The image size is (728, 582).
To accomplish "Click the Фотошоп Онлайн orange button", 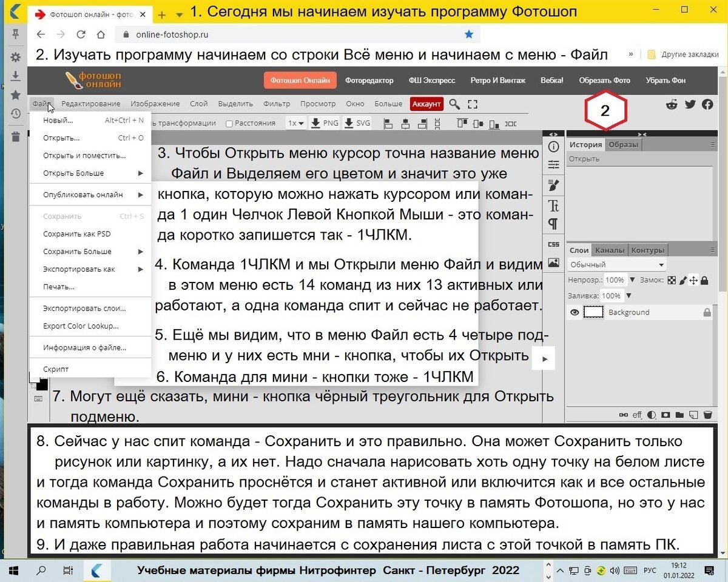I will pyautogui.click(x=300, y=80).
